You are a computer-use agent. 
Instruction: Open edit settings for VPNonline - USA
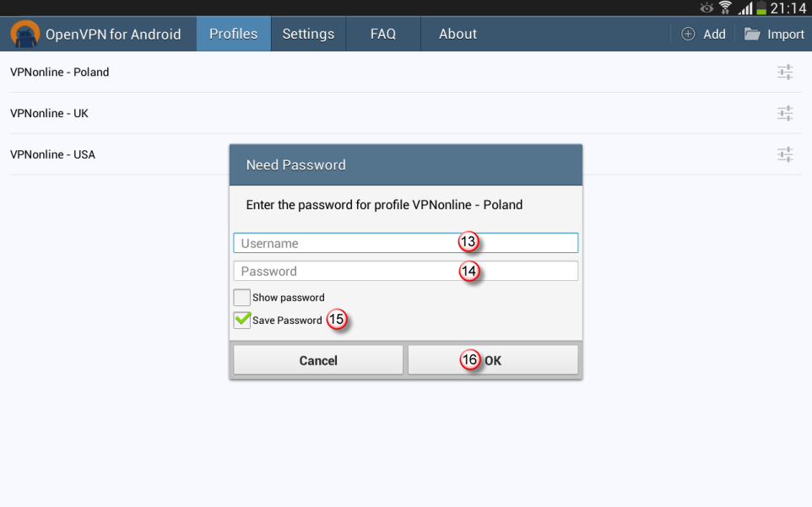coord(785,154)
